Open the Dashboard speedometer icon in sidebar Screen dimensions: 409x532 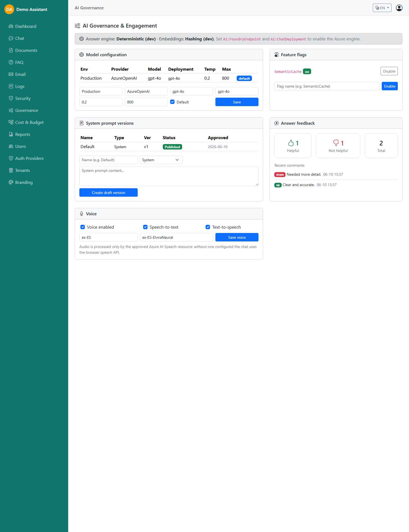[11, 26]
